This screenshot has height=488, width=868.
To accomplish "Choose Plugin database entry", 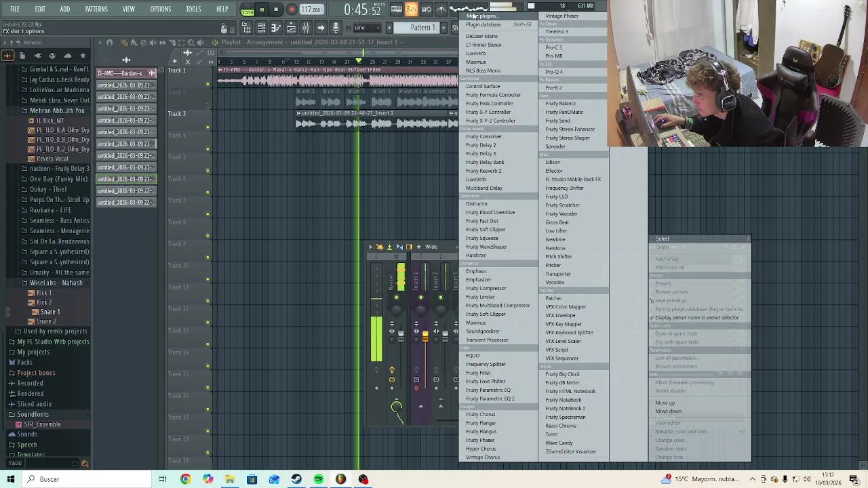I will (484, 24).
